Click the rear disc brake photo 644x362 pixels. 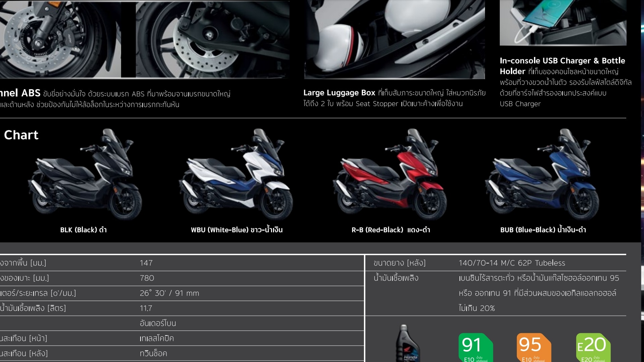click(212, 39)
